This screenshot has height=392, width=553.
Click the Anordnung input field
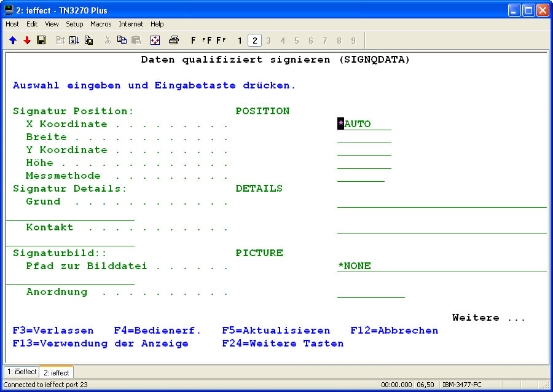click(371, 292)
